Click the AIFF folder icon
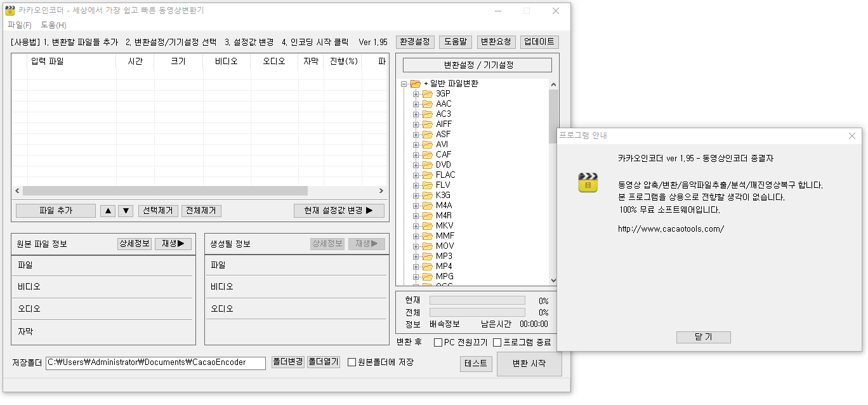This screenshot has height=405, width=868. [x=427, y=124]
